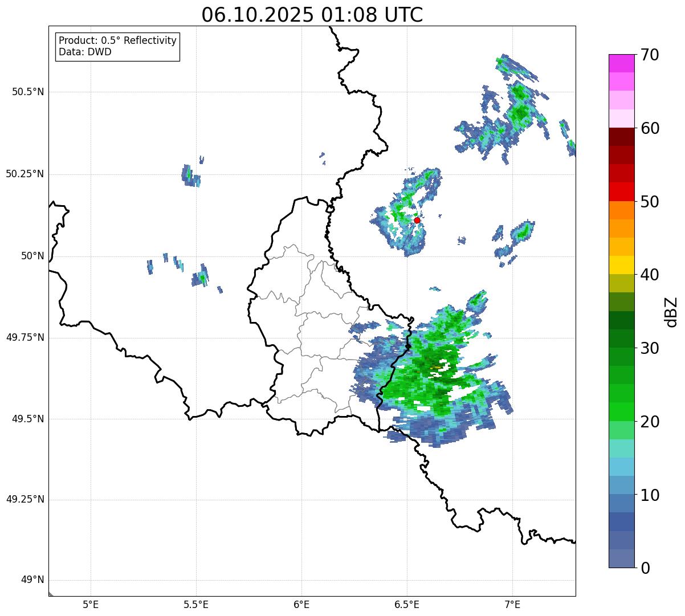Click the dBZ colorbar axis label
This screenshot has width=685, height=616.
(671, 312)
